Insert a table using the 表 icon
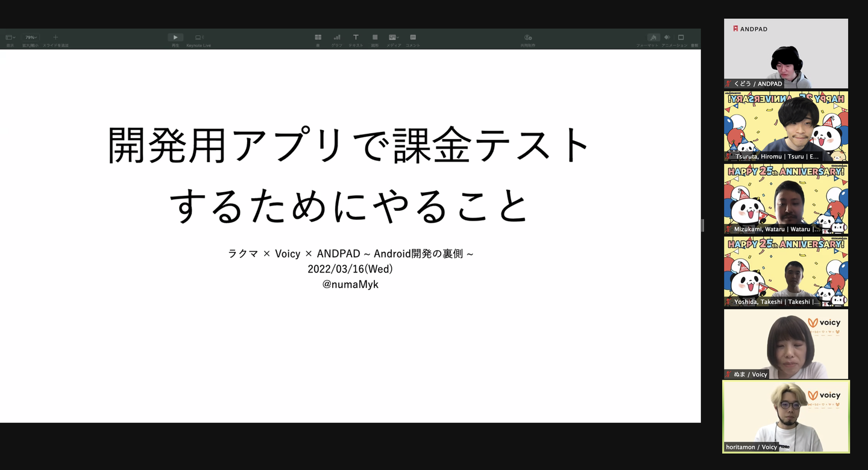The height and width of the screenshot is (470, 868). click(x=318, y=37)
